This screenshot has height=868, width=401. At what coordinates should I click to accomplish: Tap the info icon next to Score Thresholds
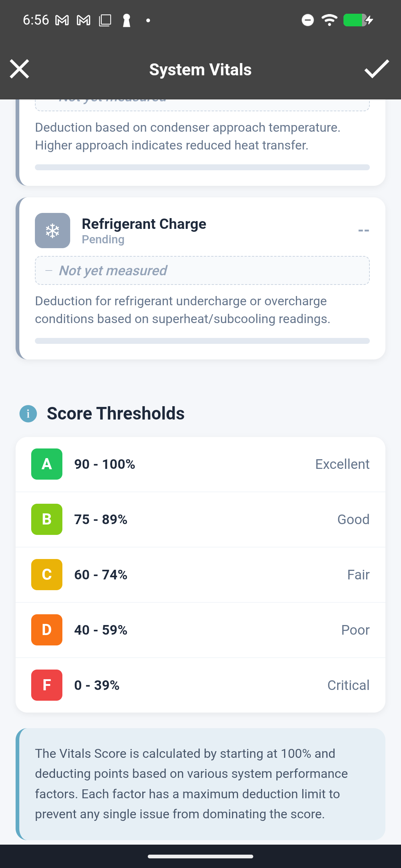[28, 413]
